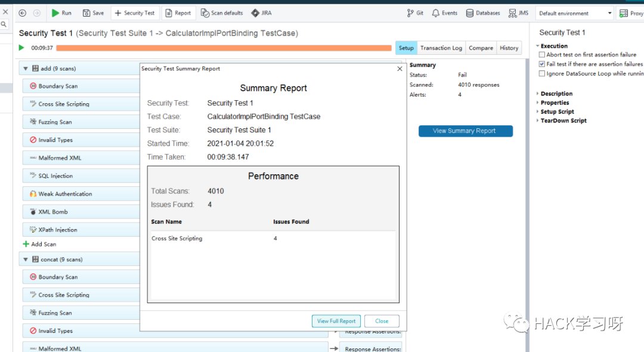Navigate back with the back arrow
This screenshot has height=352, width=644.
[23, 13]
